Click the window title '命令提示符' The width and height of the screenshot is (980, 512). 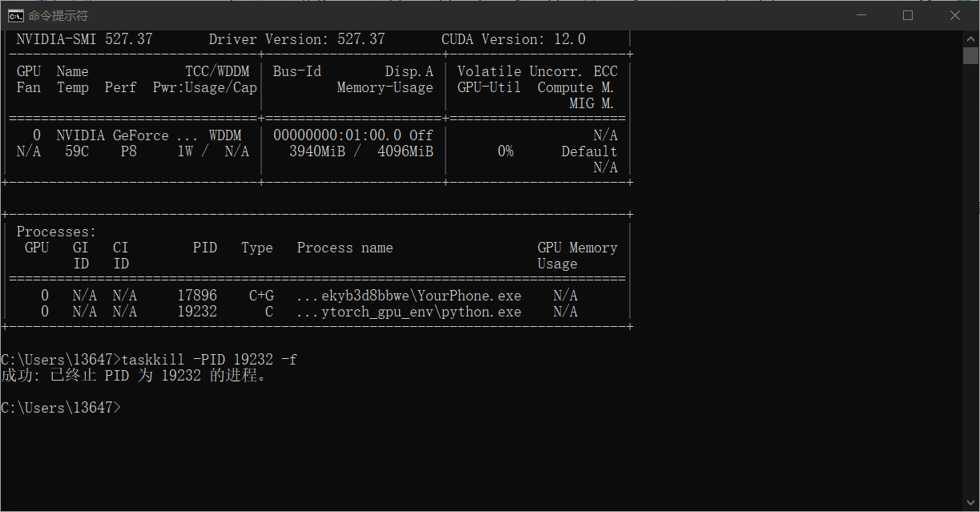pos(58,15)
